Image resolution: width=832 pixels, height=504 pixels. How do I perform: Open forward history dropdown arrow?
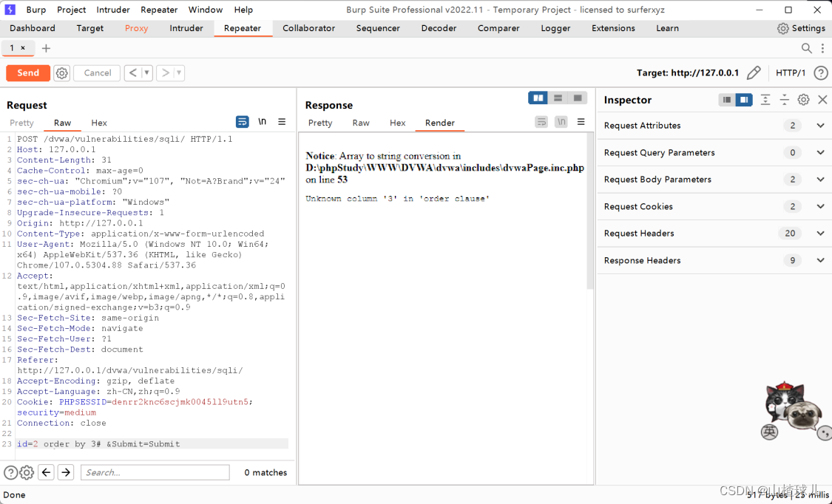[179, 73]
